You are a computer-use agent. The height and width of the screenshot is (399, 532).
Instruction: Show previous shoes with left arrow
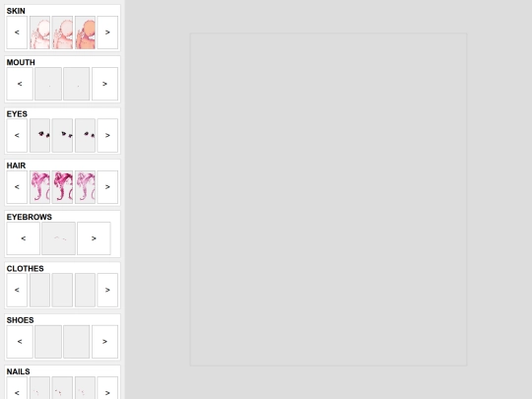(20, 342)
